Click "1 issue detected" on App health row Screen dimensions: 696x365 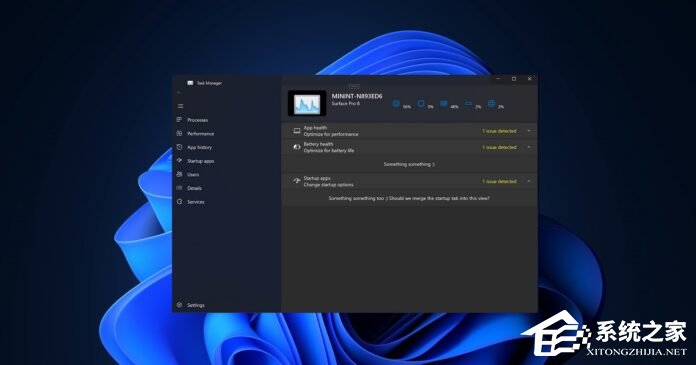coord(499,131)
